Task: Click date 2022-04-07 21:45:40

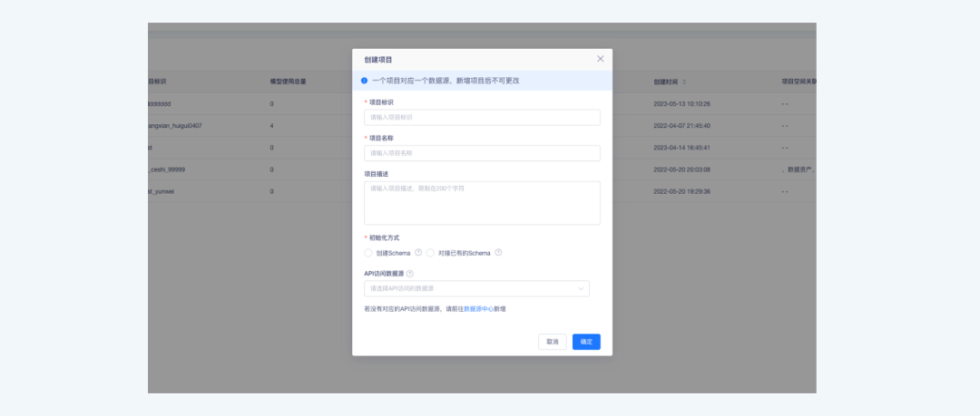Action: click(x=681, y=126)
